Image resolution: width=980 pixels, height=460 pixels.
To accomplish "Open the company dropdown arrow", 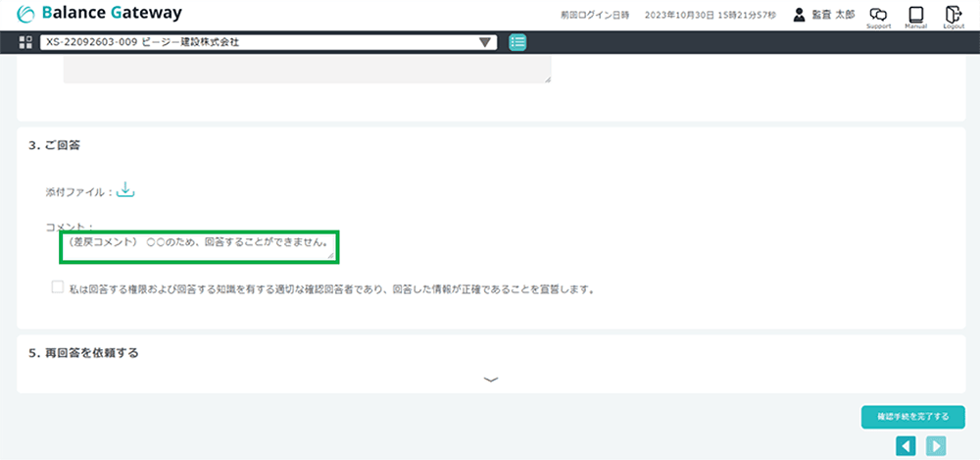I will [x=485, y=42].
